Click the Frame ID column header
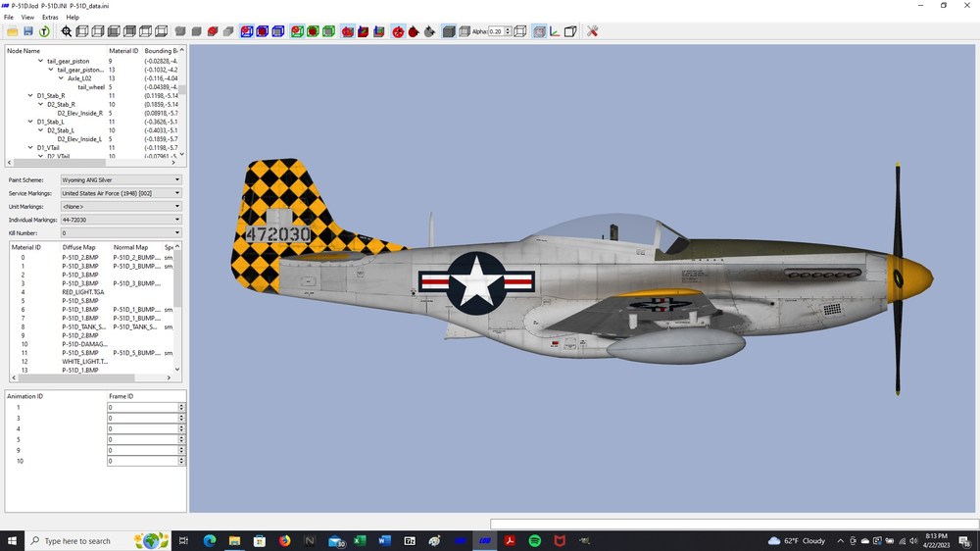The height and width of the screenshot is (551, 980). [122, 396]
